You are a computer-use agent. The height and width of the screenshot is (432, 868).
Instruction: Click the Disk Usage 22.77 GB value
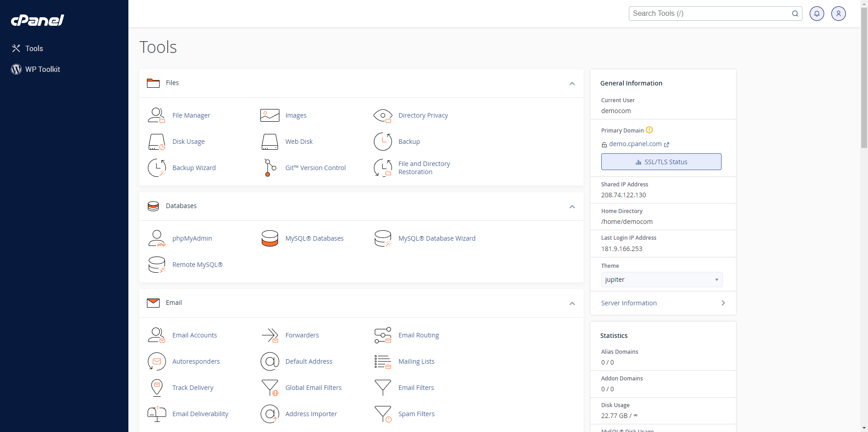tap(619, 416)
